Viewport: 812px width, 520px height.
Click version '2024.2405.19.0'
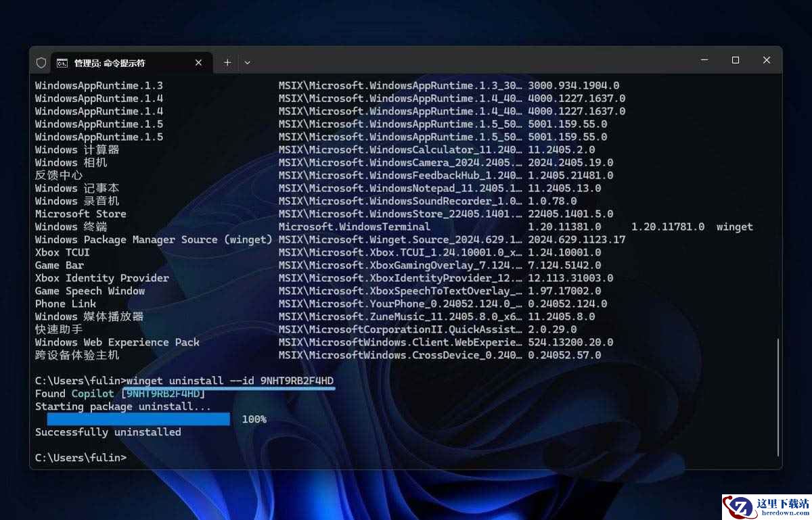click(570, 162)
